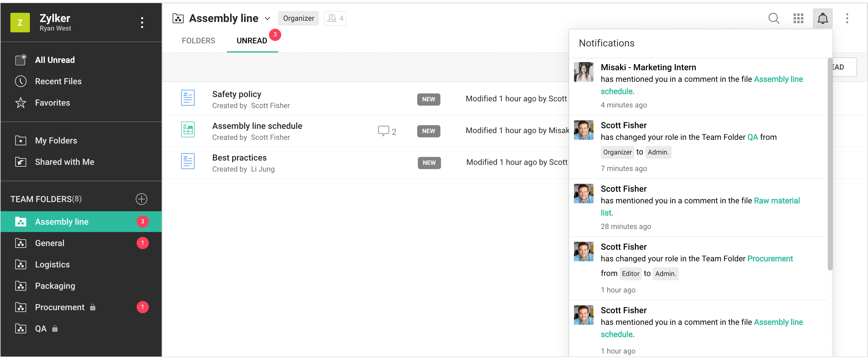Open the apps grid icon

798,18
